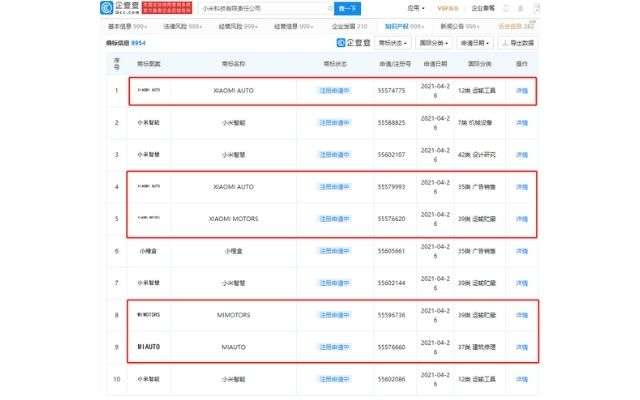Click the 导出数据 export button
The width and height of the screenshot is (640, 400).
pos(518,43)
